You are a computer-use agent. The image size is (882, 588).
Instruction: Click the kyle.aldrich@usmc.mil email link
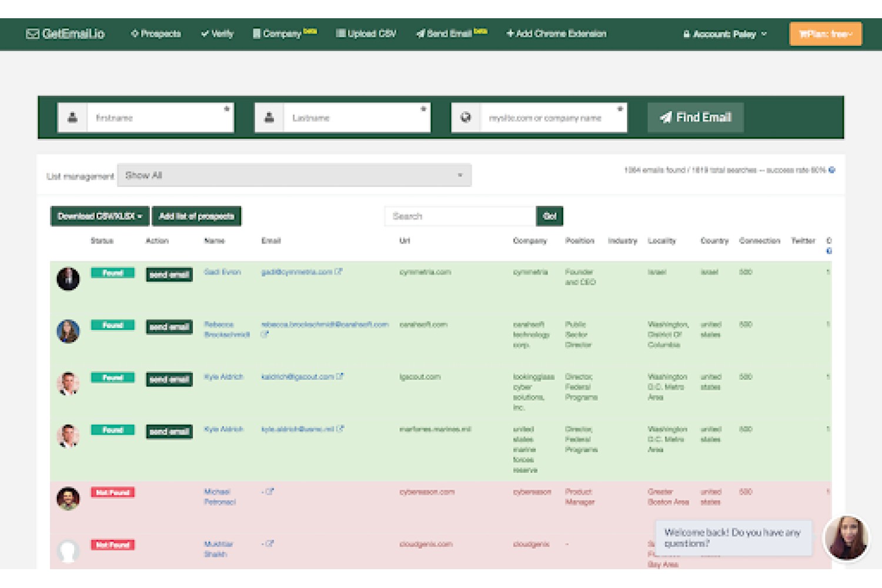(298, 429)
